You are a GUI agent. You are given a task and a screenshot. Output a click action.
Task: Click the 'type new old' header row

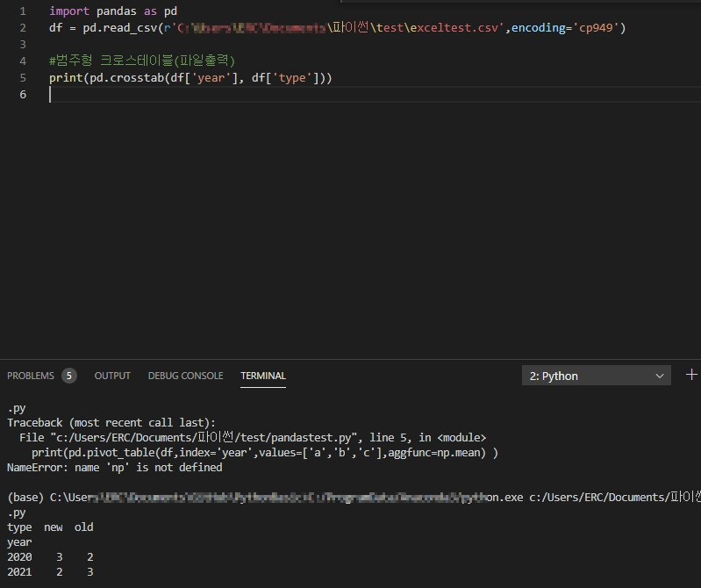[x=50, y=527]
